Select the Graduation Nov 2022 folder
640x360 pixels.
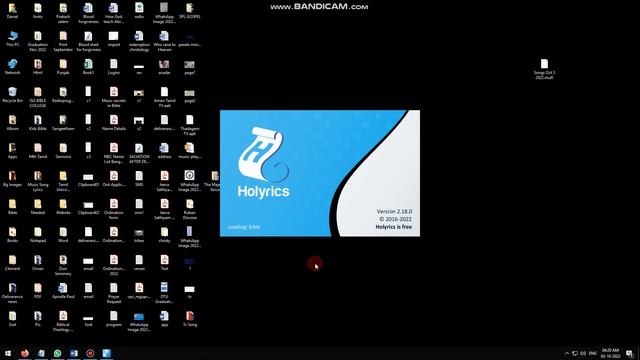click(38, 42)
